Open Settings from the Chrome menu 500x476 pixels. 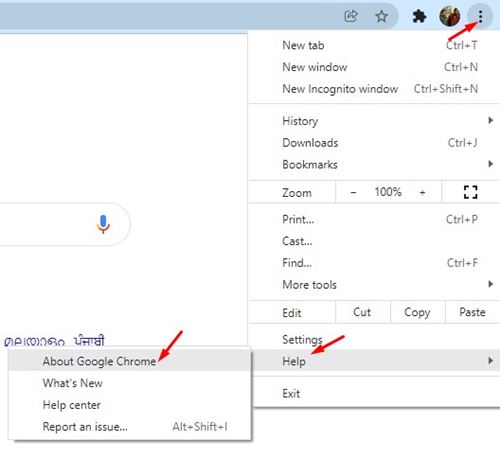coord(374,339)
